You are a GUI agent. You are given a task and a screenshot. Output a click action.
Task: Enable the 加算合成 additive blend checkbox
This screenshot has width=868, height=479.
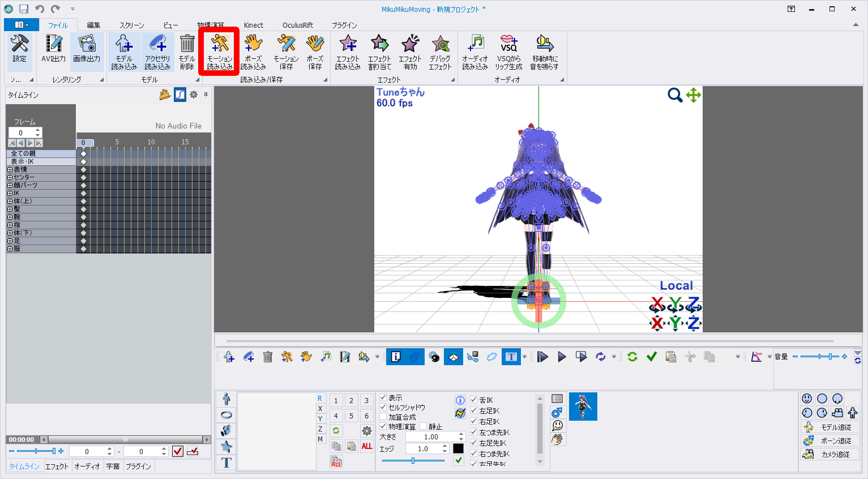pos(383,417)
